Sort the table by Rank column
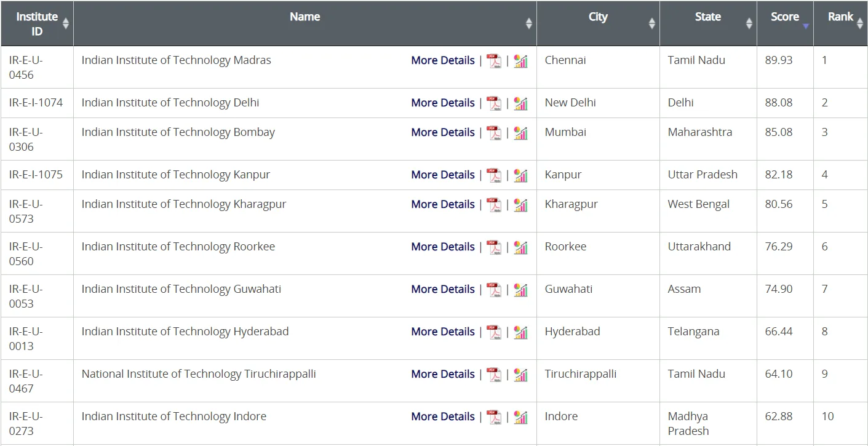The width and height of the screenshot is (868, 446). pyautogui.click(x=840, y=23)
